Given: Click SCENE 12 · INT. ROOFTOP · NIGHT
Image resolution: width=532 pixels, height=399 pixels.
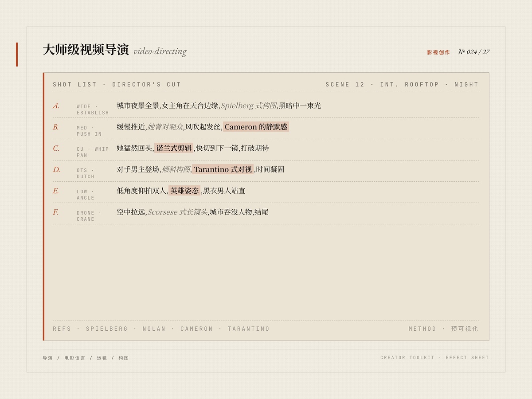Looking at the screenshot, I should point(402,84).
